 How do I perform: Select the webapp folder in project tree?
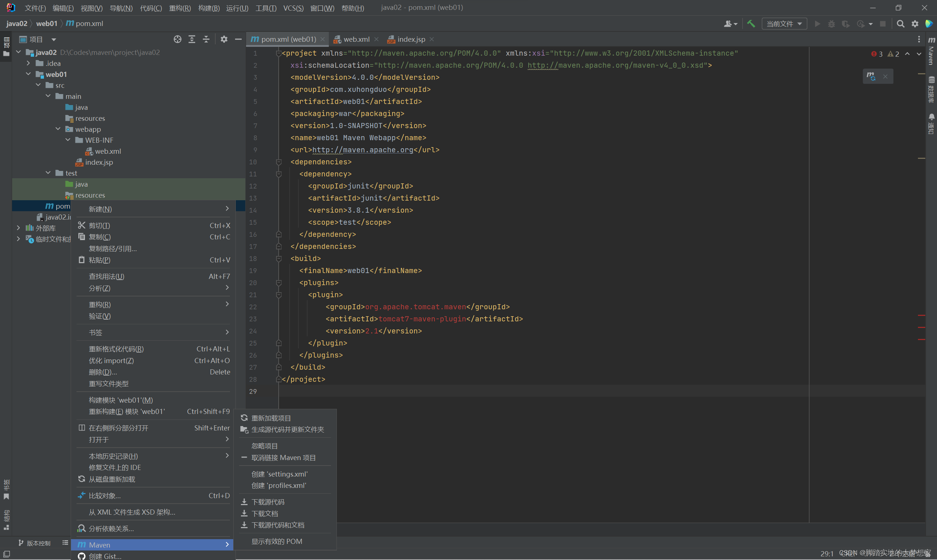click(88, 130)
